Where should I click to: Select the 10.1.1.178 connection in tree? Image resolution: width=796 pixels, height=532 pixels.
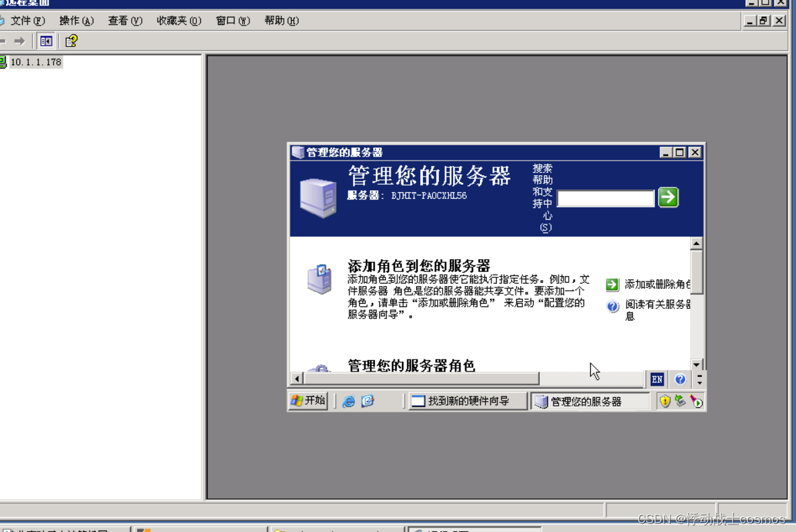tap(36, 62)
